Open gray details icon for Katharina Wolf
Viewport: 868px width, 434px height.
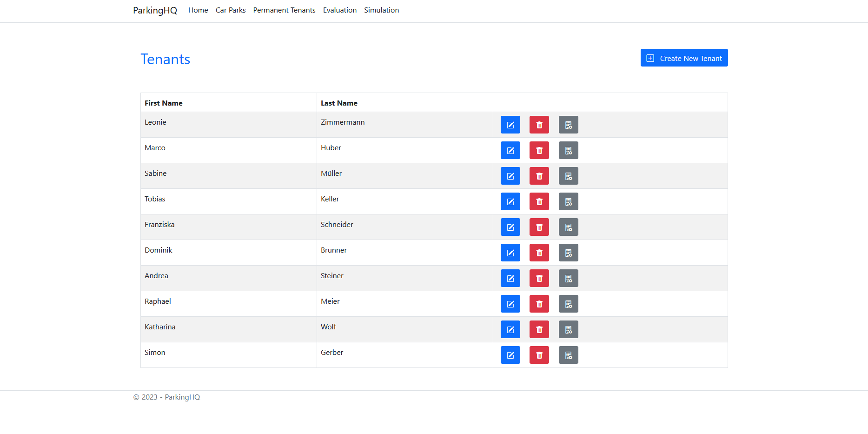click(568, 329)
